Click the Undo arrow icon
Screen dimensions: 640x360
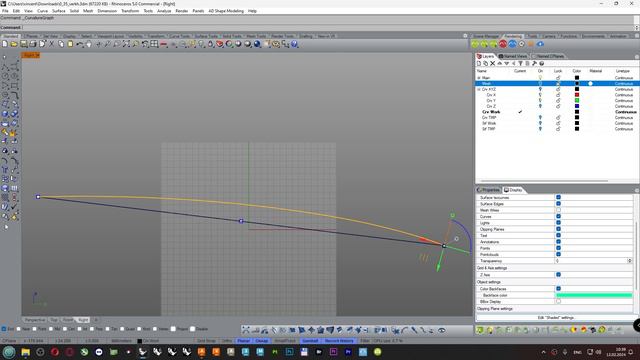80,44
